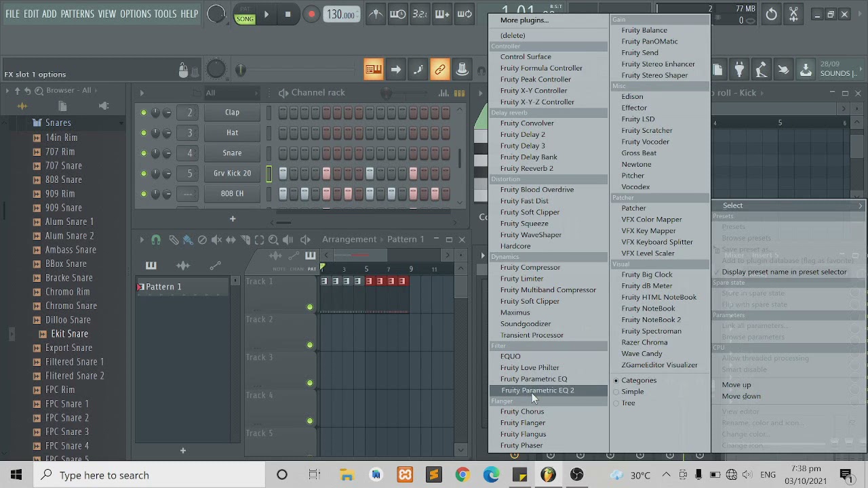Click Move up in the slot menu
868x488 pixels.
pos(736,385)
